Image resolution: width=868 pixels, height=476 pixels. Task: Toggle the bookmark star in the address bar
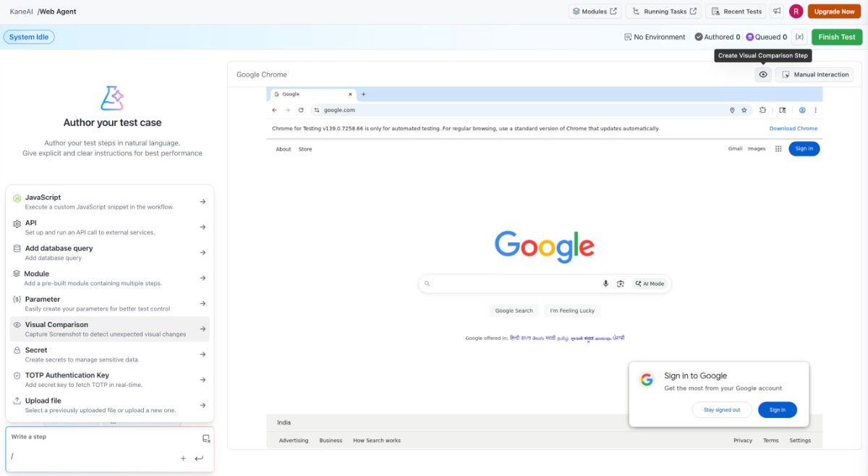click(744, 109)
